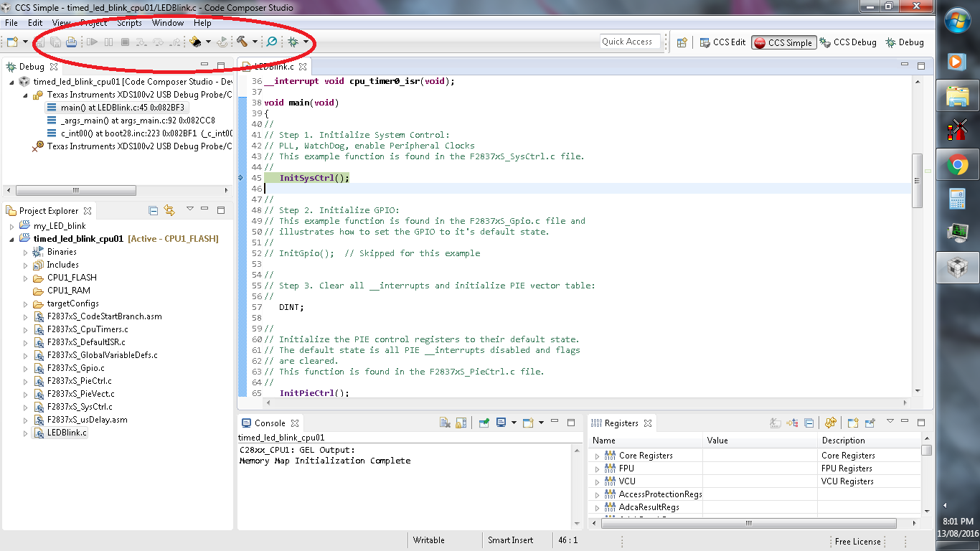Image resolution: width=980 pixels, height=551 pixels.
Task: Open the Scripts menu
Action: click(130, 23)
